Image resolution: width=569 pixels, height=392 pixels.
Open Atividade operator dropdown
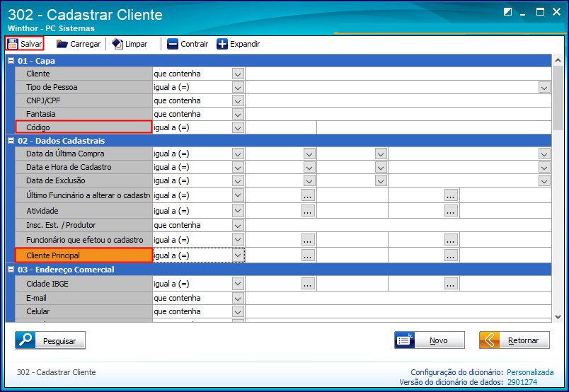point(238,211)
